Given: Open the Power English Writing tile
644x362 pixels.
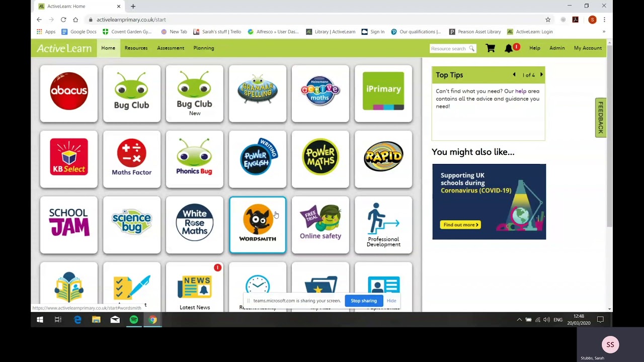Looking at the screenshot, I should coord(258,159).
